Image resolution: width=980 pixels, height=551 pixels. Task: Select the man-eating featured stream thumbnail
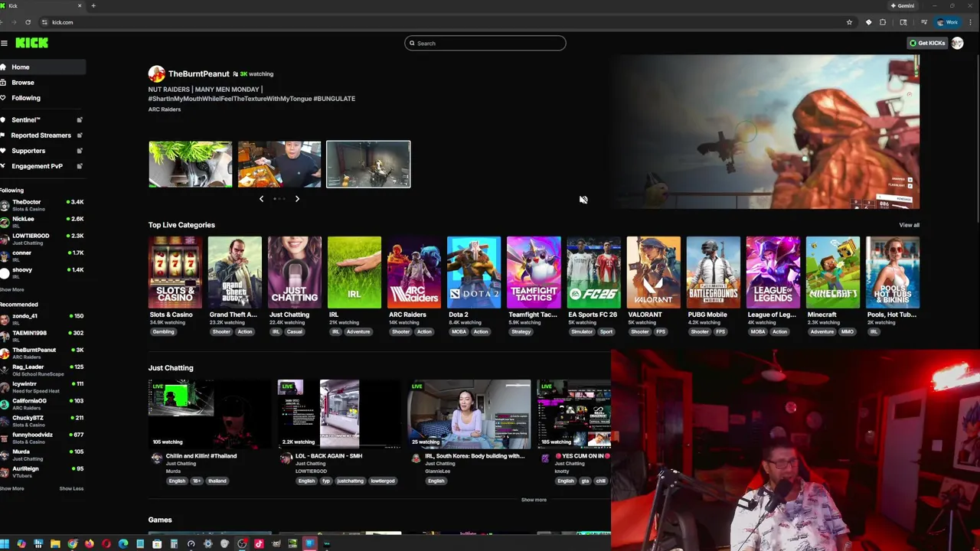tap(279, 164)
